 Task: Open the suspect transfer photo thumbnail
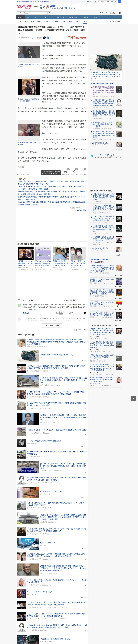[29, 52]
